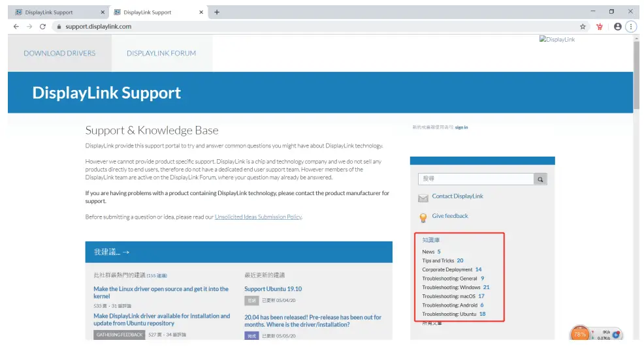This screenshot has width=644, height=351.
Task: Open the DOWNLOAD DRIVERS menu item
Action: [59, 53]
